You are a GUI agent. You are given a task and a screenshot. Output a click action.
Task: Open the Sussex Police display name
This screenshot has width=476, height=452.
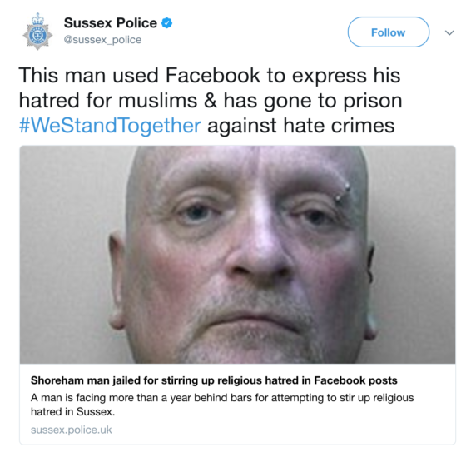111,23
